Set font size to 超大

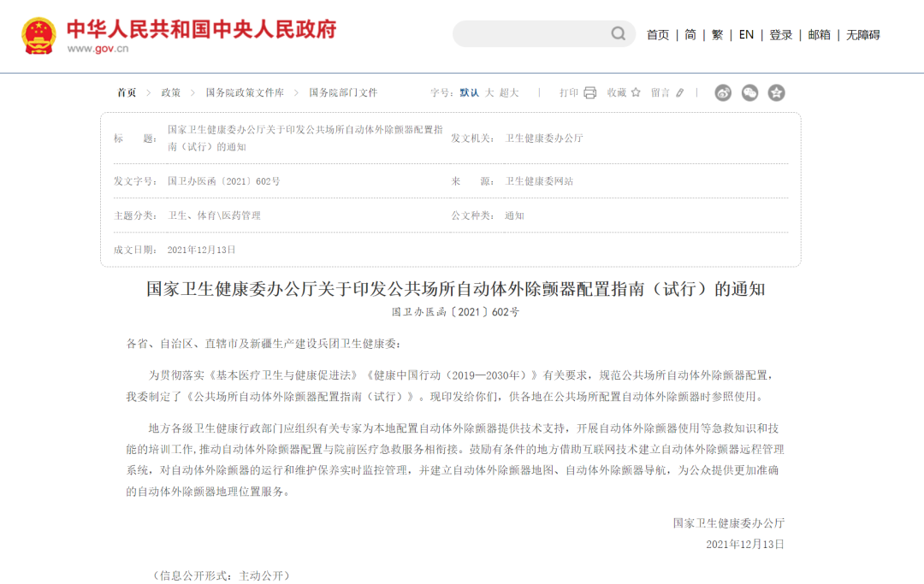coord(509,92)
